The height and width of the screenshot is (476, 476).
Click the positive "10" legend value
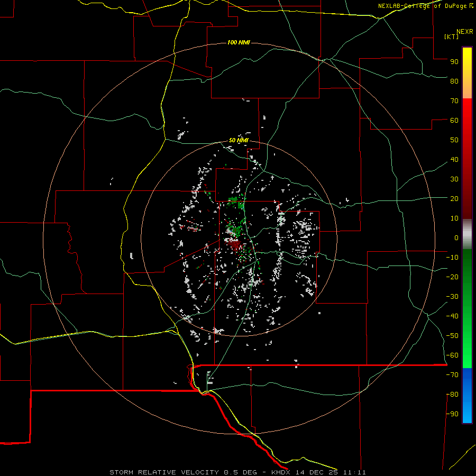coord(454,218)
